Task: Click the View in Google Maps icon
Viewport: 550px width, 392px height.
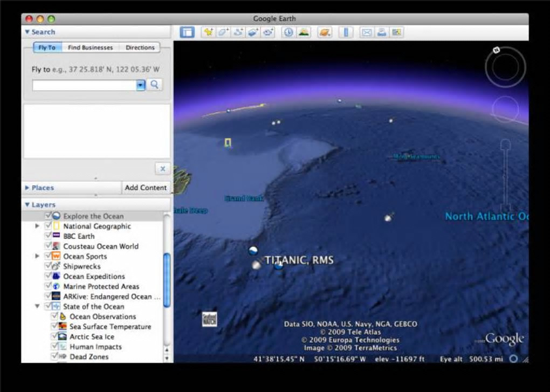Action: pos(396,32)
